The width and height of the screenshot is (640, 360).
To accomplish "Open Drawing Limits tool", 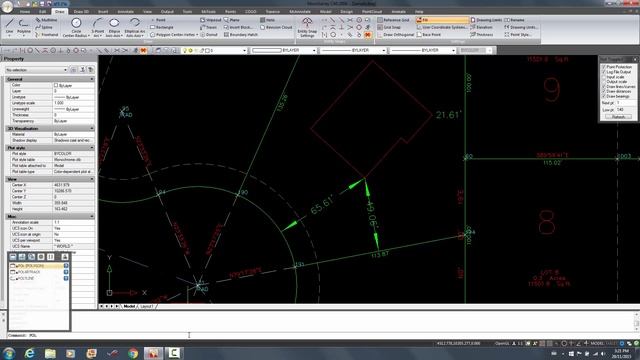I will point(486,20).
